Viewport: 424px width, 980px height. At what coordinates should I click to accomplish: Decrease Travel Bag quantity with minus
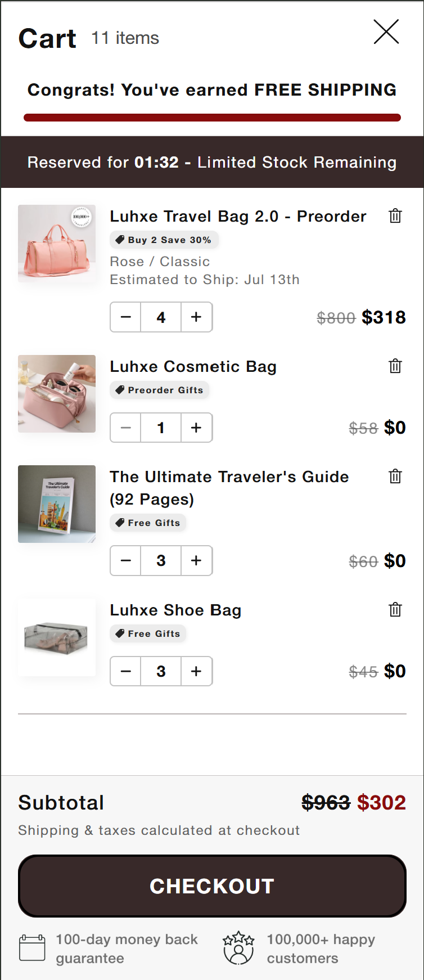coord(126,317)
